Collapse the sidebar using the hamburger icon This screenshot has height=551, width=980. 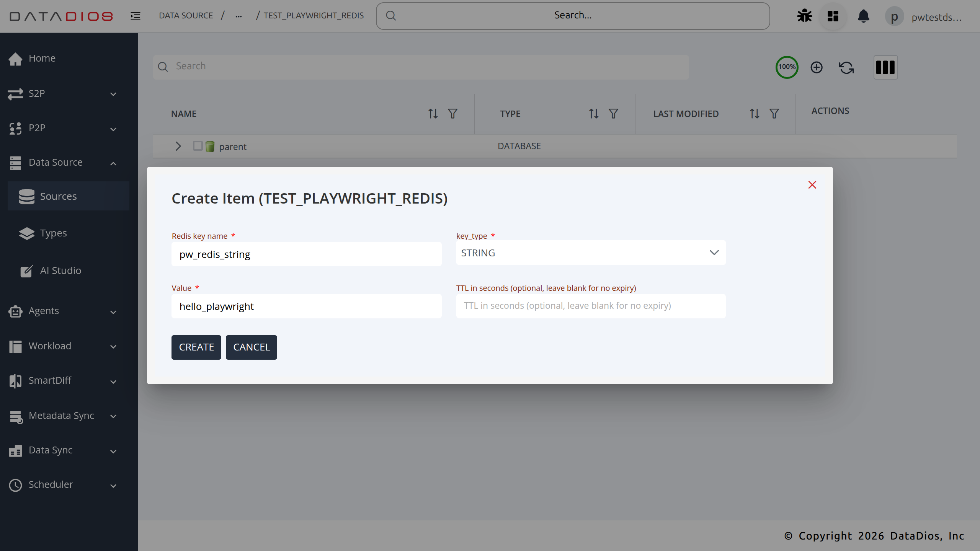pyautogui.click(x=135, y=16)
